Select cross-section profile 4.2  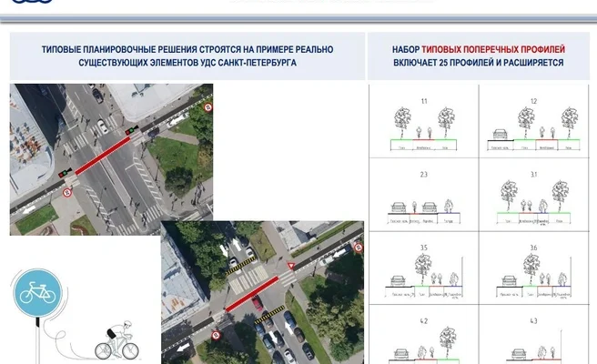[x=423, y=339]
